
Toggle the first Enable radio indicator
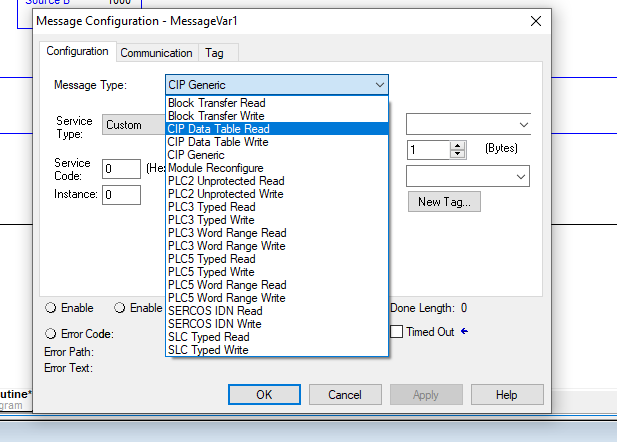pos(50,308)
